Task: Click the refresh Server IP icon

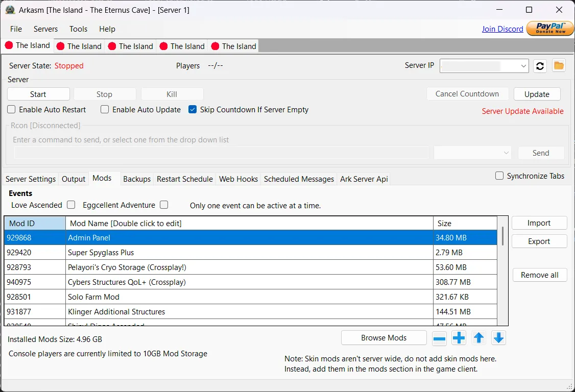Action: point(540,66)
